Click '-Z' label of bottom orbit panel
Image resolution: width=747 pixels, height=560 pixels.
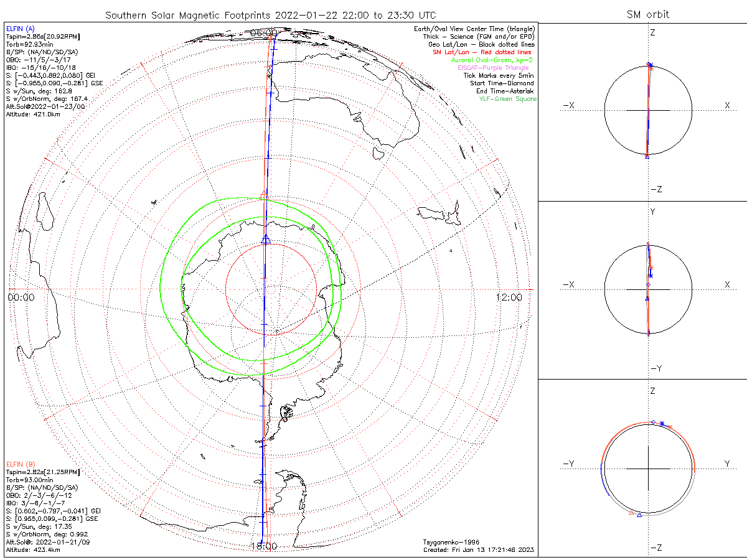tap(655, 548)
